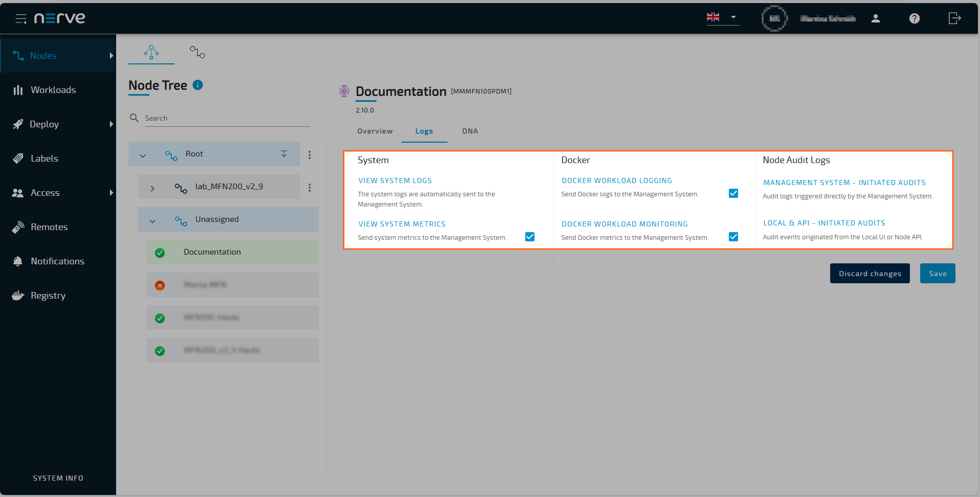
Task: Open the Remotes panel
Action: coord(49,227)
